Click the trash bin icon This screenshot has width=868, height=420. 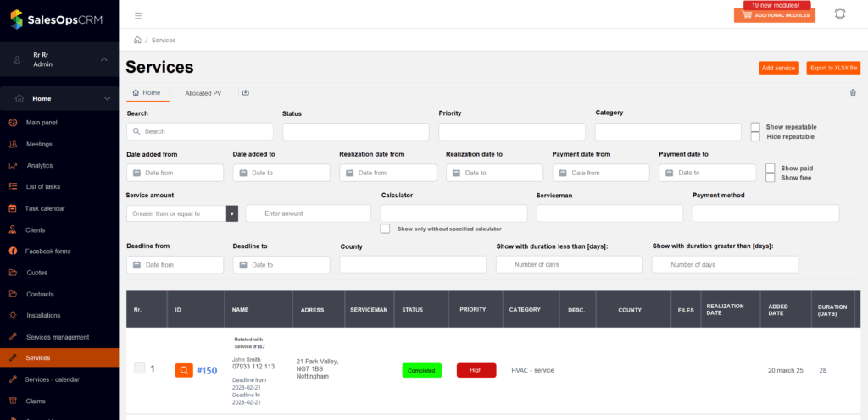tap(853, 93)
